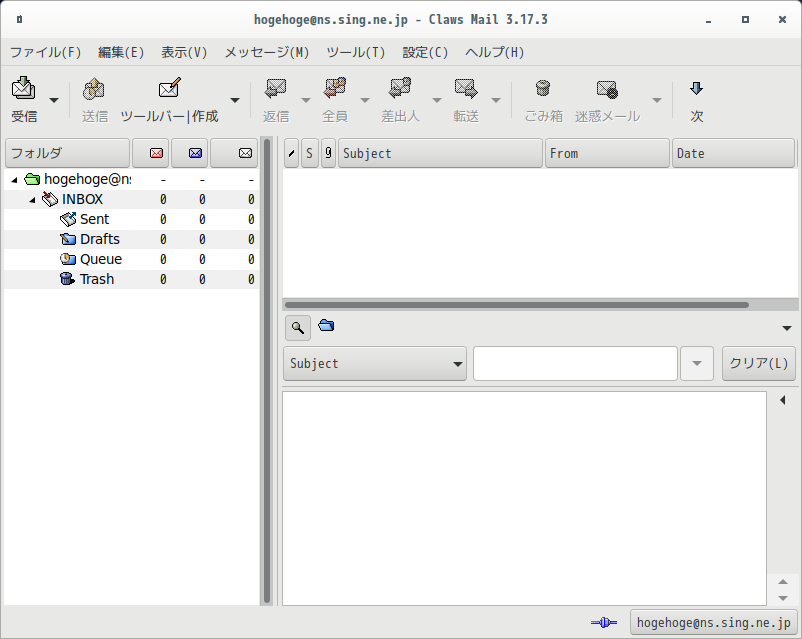Click the 送信 (send) toolbar icon
This screenshot has height=639, width=802.
(x=94, y=89)
